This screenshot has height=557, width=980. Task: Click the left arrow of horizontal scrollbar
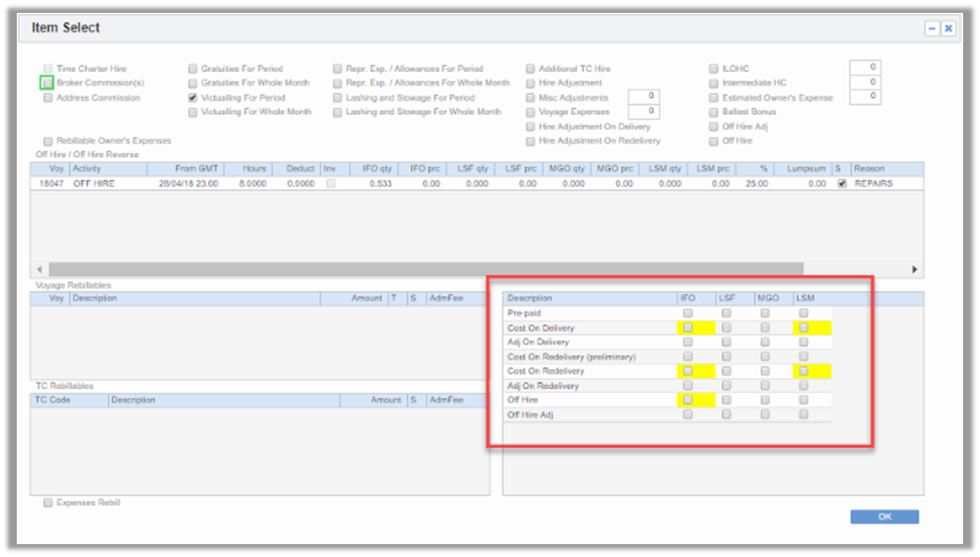[x=41, y=269]
